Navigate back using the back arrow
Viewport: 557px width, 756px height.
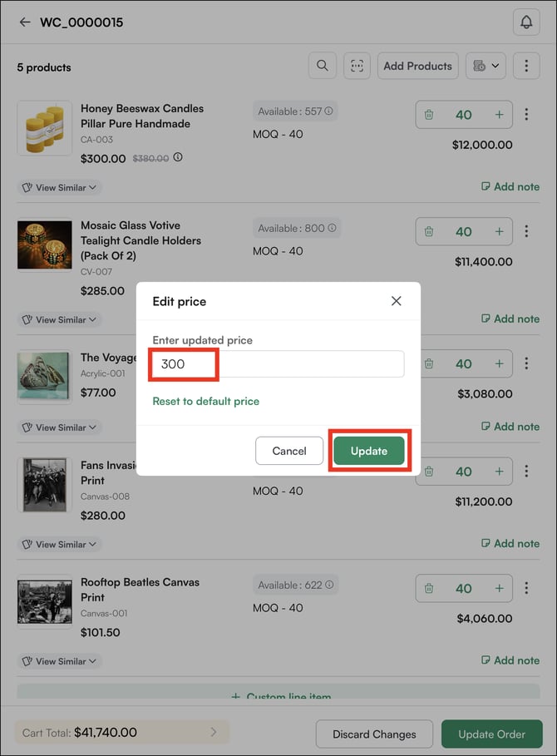[24, 22]
